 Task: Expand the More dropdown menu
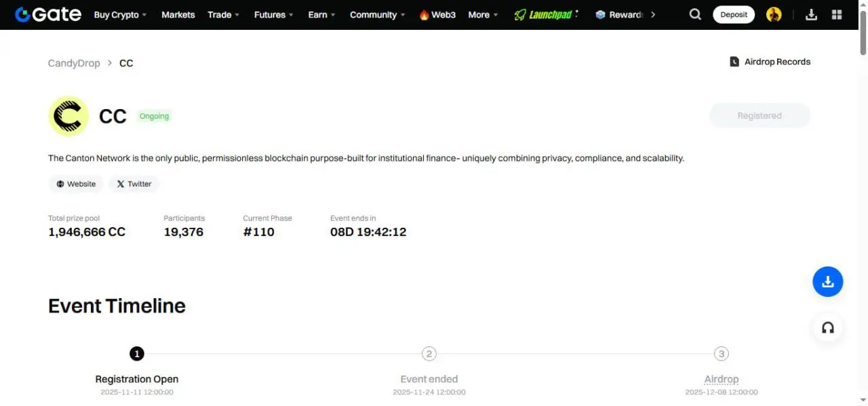(483, 14)
